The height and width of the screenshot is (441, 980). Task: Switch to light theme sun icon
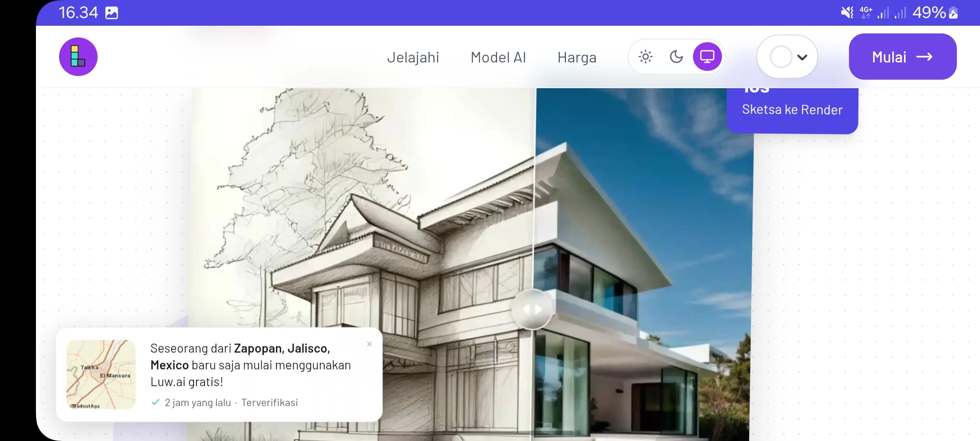click(645, 57)
